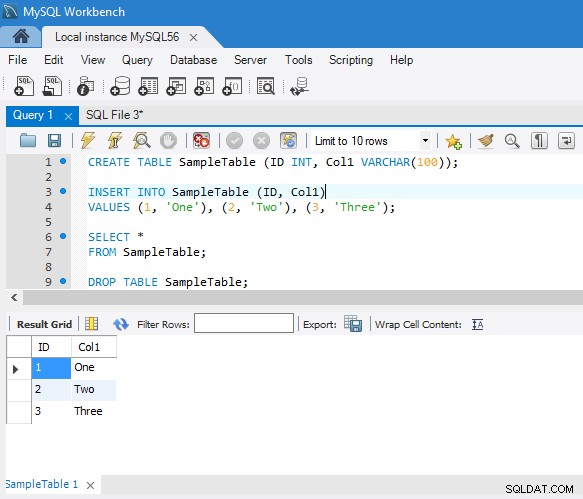The height and width of the screenshot is (499, 583).
Task: Click the beautify query broom icon
Action: pyautogui.click(x=486, y=141)
